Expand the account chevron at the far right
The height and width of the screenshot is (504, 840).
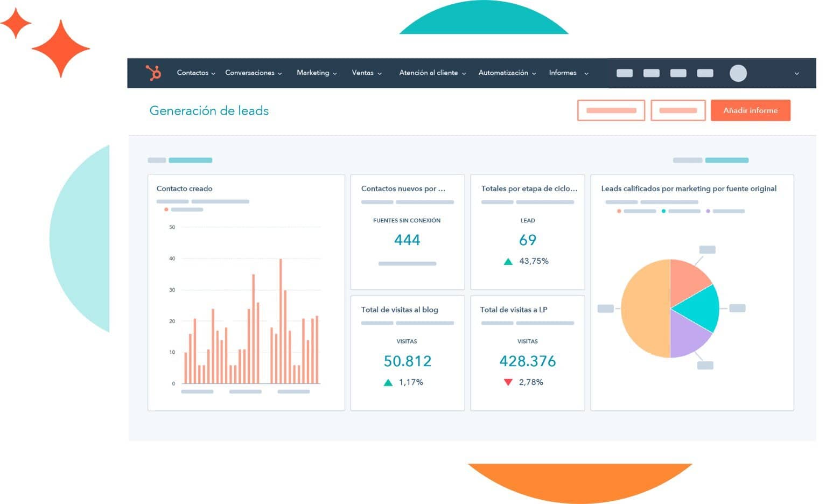pyautogui.click(x=796, y=73)
